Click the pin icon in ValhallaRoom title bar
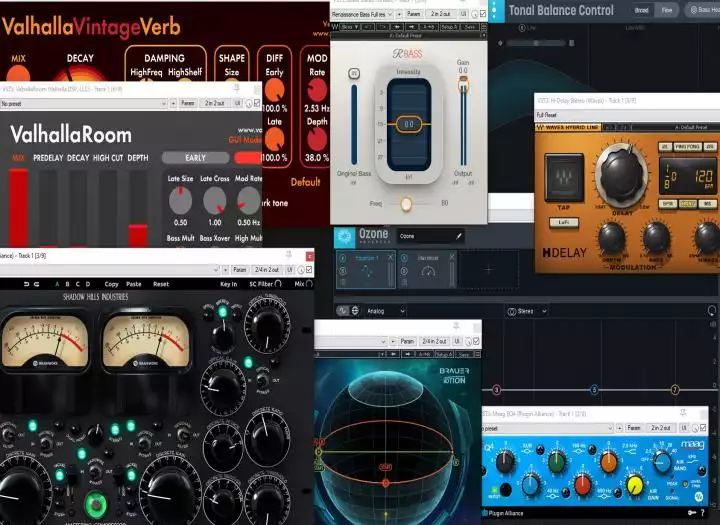The height and width of the screenshot is (525, 720). [237, 87]
